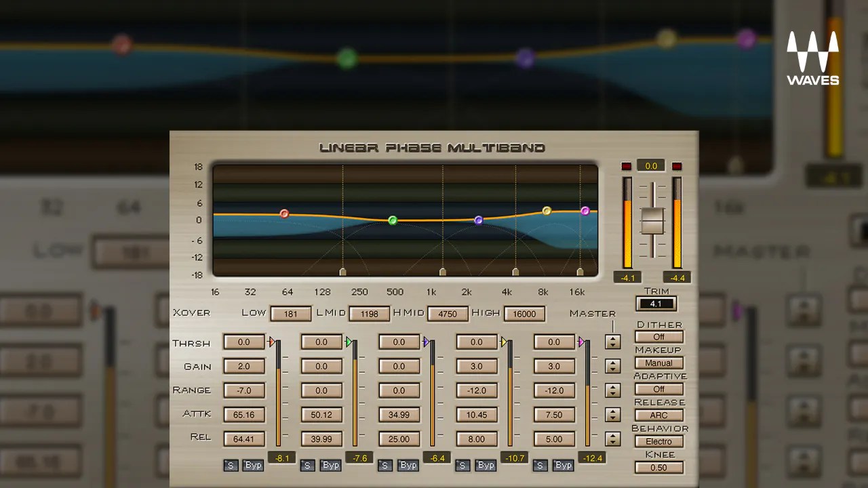Click the output gain 0.0 value box
The width and height of the screenshot is (868, 488).
click(651, 165)
